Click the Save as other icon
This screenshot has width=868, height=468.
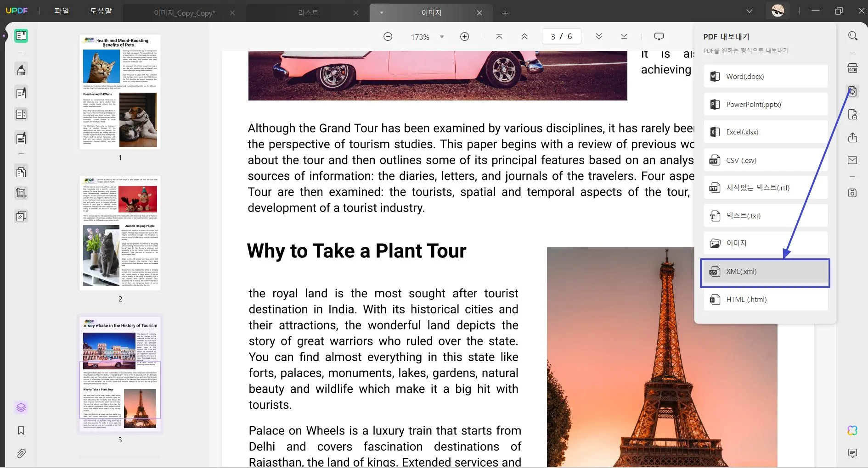(x=853, y=193)
